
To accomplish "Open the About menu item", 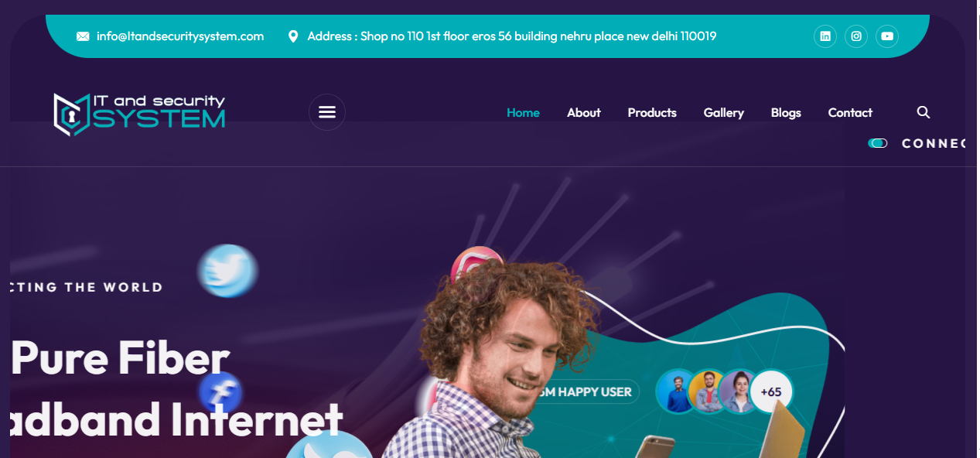I will point(584,113).
